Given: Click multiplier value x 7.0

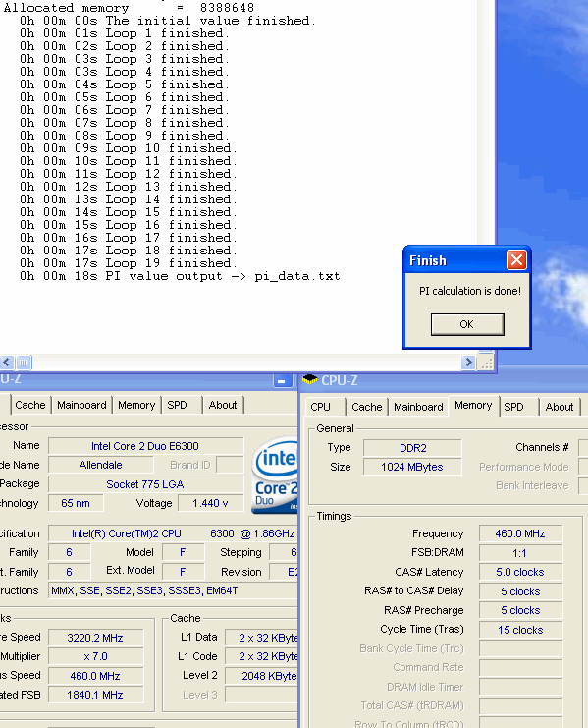Looking at the screenshot, I should point(95,656).
